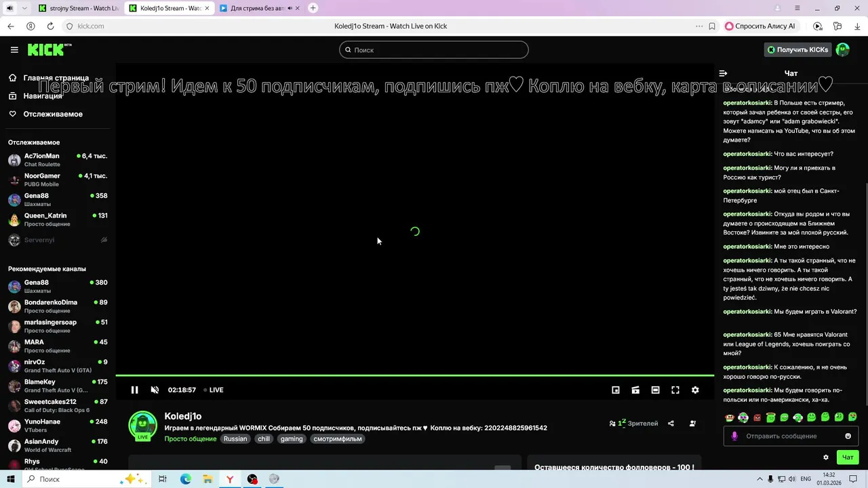Click the green Чат send button
Image resolution: width=868 pixels, height=488 pixels.
tap(848, 457)
